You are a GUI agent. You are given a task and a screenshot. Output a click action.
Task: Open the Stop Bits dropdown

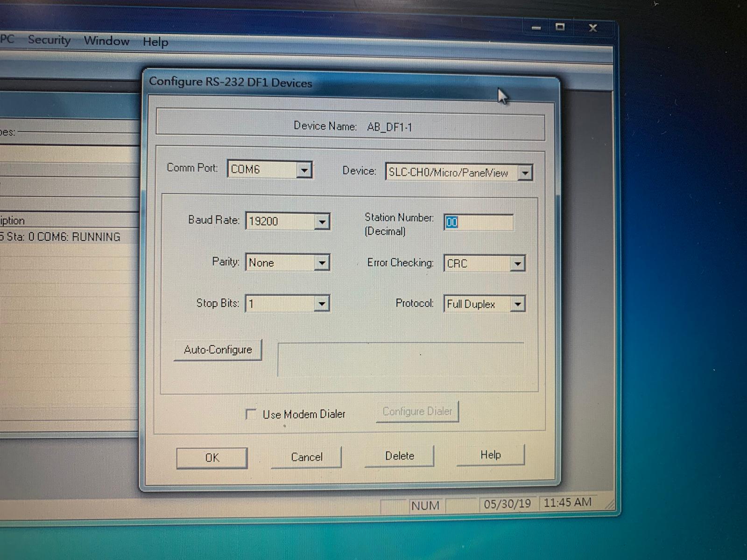[x=321, y=304]
